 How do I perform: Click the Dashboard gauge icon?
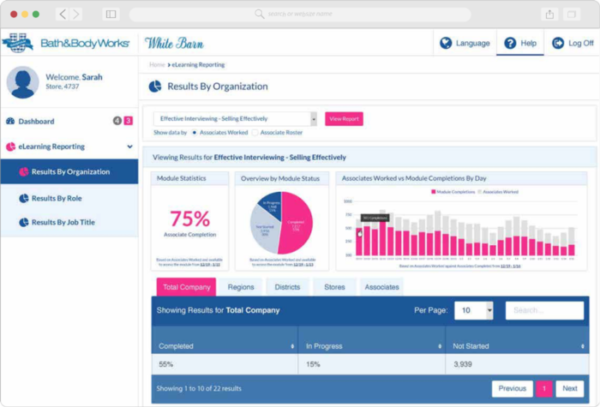[10, 121]
